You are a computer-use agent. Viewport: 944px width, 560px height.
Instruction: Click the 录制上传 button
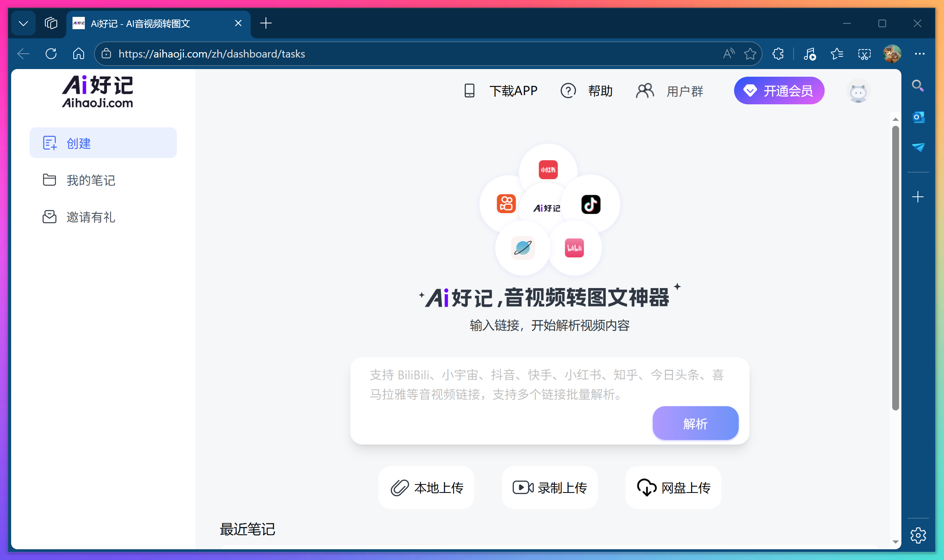(x=550, y=488)
